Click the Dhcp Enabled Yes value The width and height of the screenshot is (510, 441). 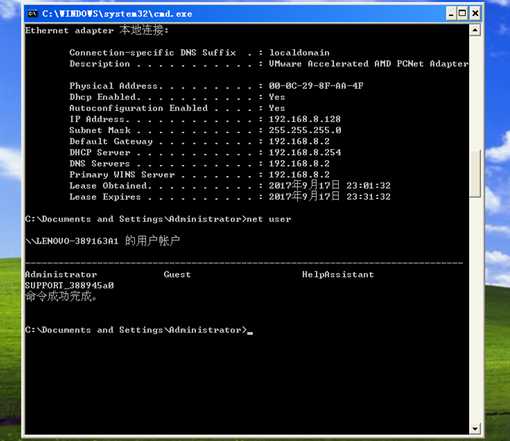277,97
